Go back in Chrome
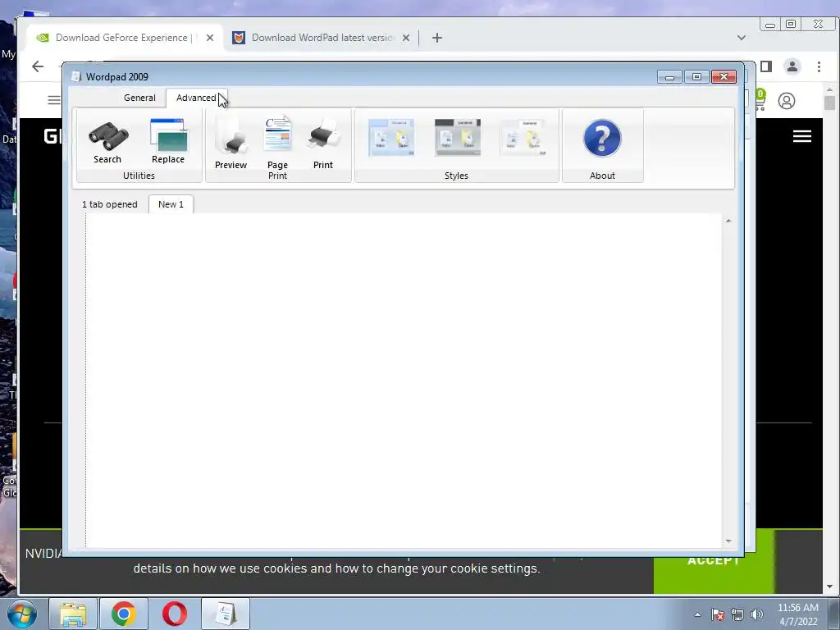The height and width of the screenshot is (630, 840). [38, 66]
